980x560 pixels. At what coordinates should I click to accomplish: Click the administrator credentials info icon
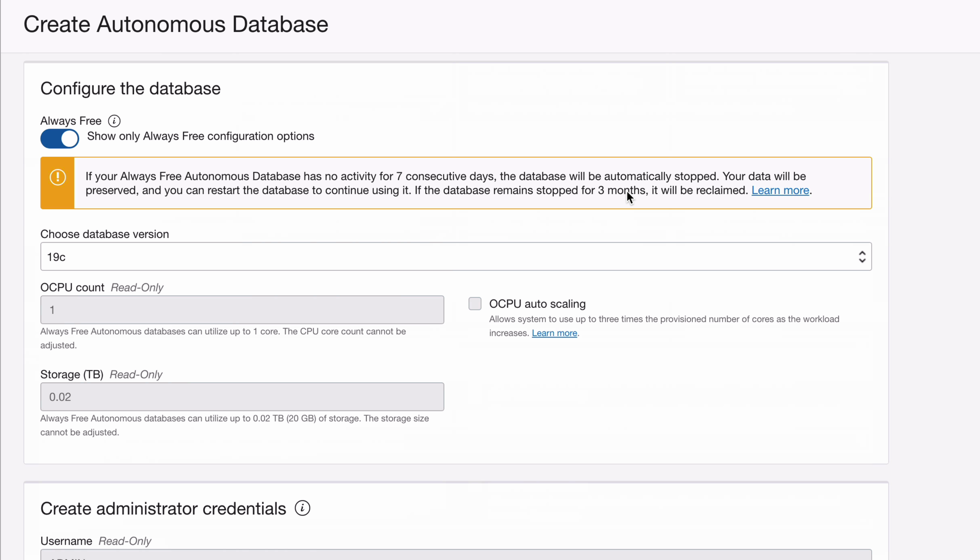point(302,508)
